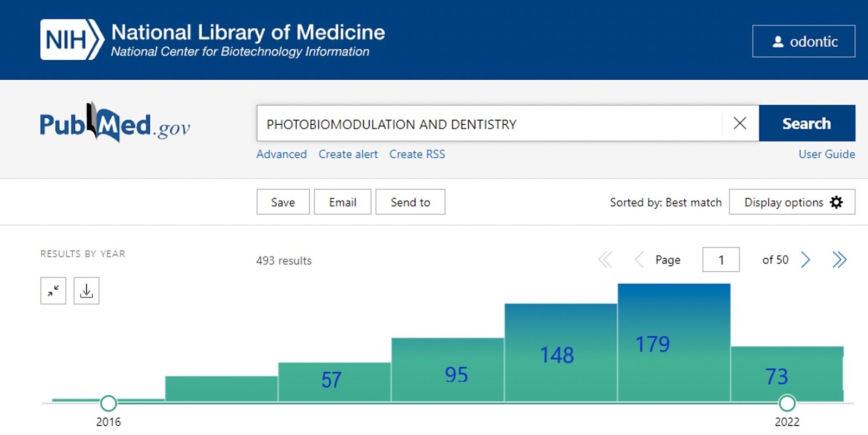Image resolution: width=868 pixels, height=435 pixels.
Task: Jump to the first results page
Action: pyautogui.click(x=605, y=260)
